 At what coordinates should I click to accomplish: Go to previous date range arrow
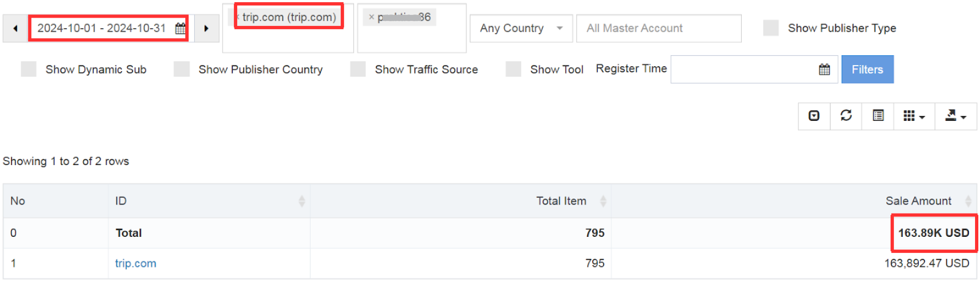coord(15,28)
